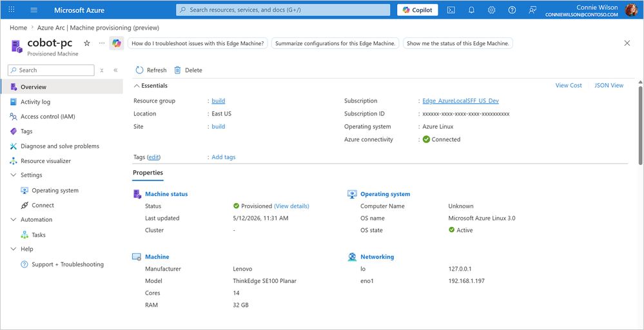Select 'Show me the status' suggestion
This screenshot has height=330, width=644.
tap(458, 43)
